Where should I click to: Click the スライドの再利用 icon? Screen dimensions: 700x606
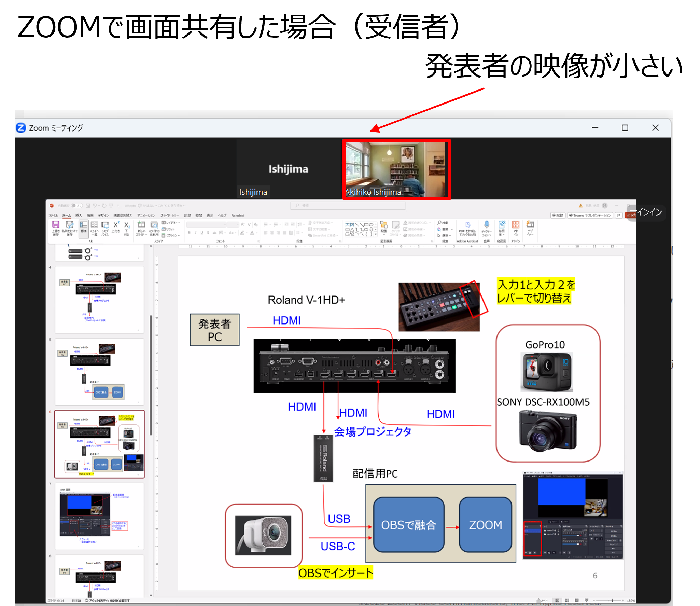point(154,225)
